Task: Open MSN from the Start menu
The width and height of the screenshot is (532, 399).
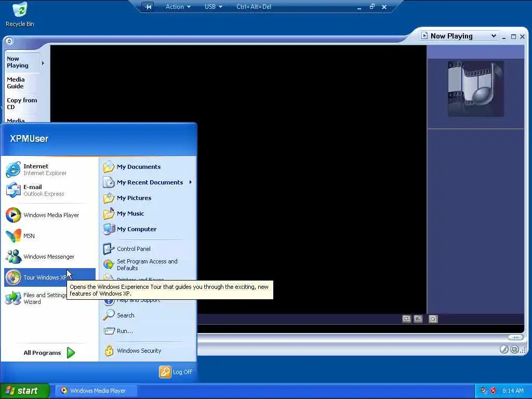Action: point(49,236)
